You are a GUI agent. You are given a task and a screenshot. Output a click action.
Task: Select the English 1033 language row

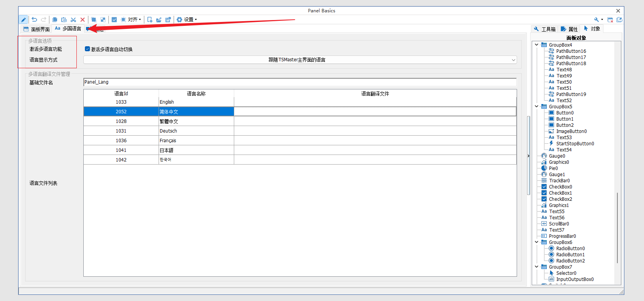300,102
